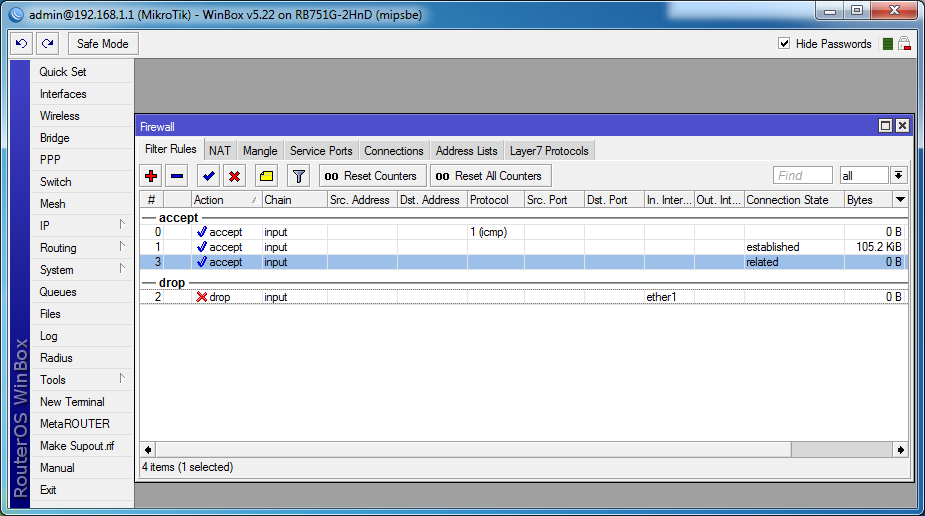Open Wireless menu item
This screenshot has height=516, width=925.
60,116
